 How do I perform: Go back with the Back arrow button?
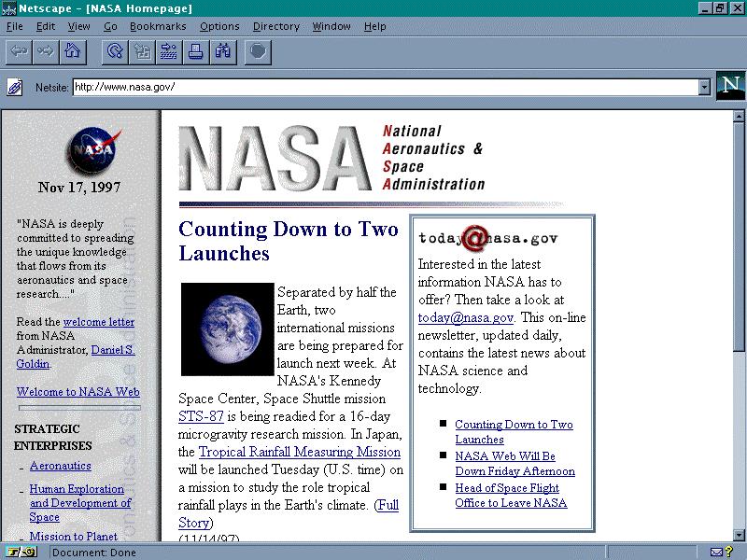[19, 51]
